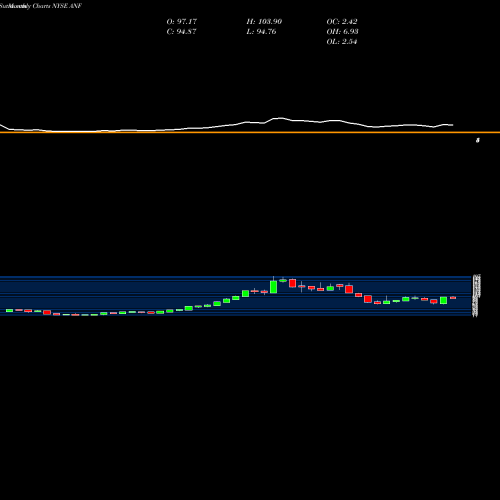Click the 'Charts NYSE ANF' chart title
The height and width of the screenshot is (500, 500).
tap(57, 6)
